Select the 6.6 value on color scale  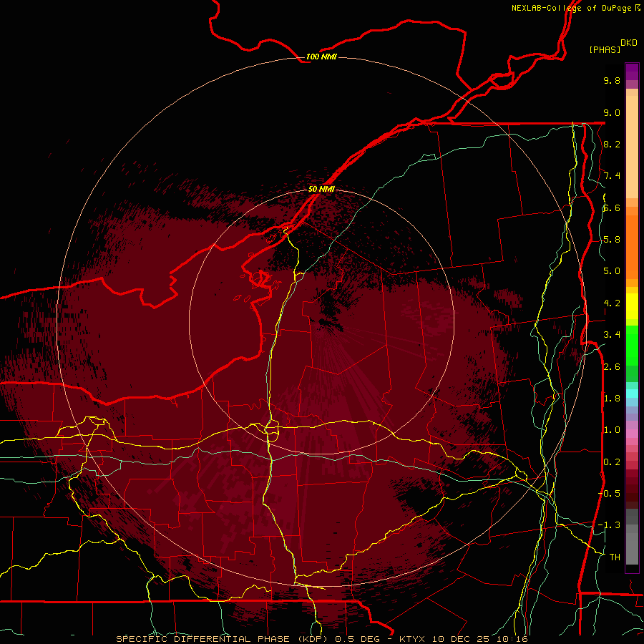(x=612, y=208)
